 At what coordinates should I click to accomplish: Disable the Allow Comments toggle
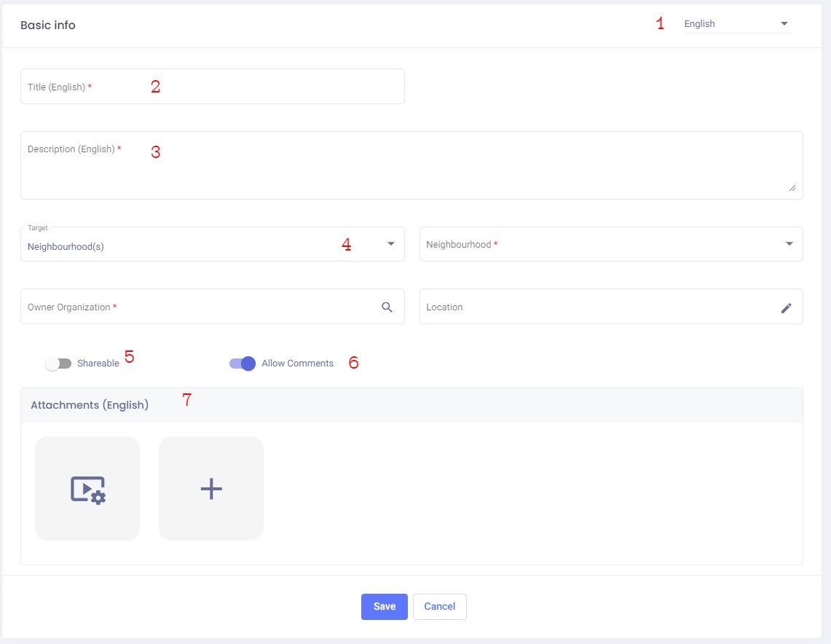[243, 364]
